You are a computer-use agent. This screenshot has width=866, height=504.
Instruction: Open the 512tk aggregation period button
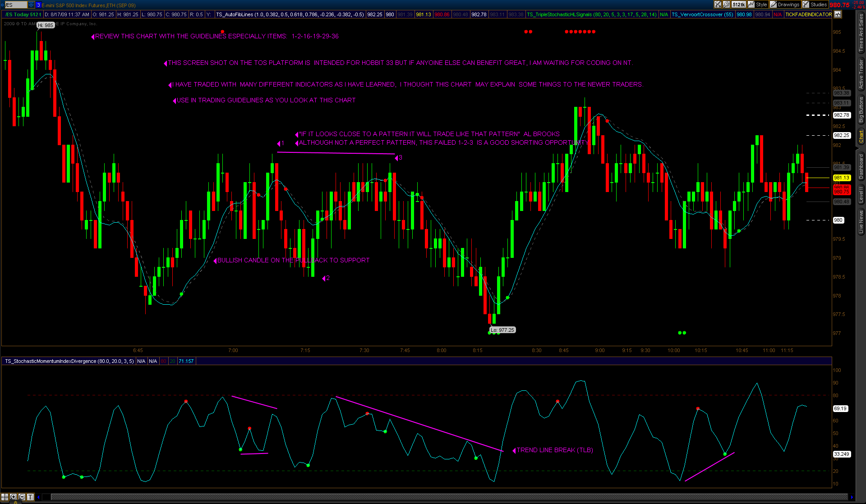coord(739,5)
